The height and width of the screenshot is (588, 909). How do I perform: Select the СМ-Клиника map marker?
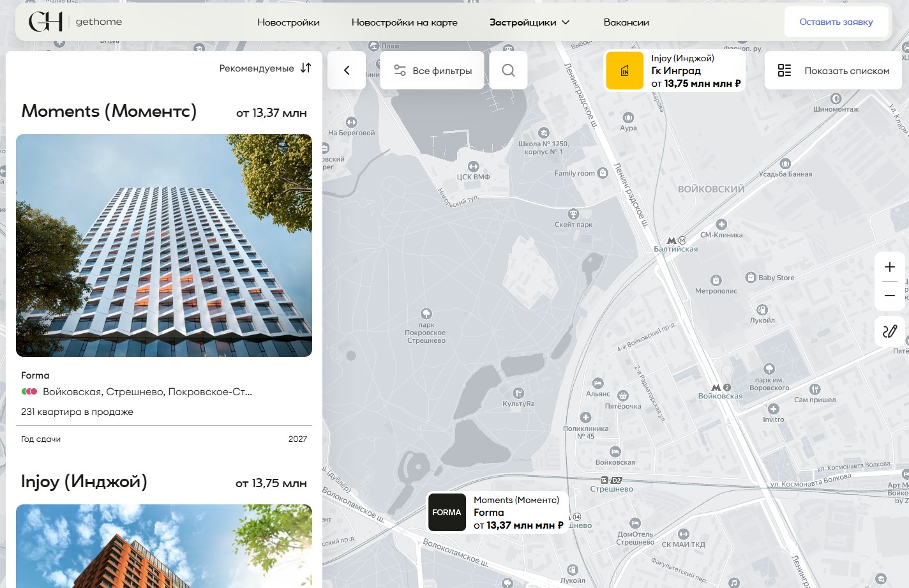pos(721,224)
